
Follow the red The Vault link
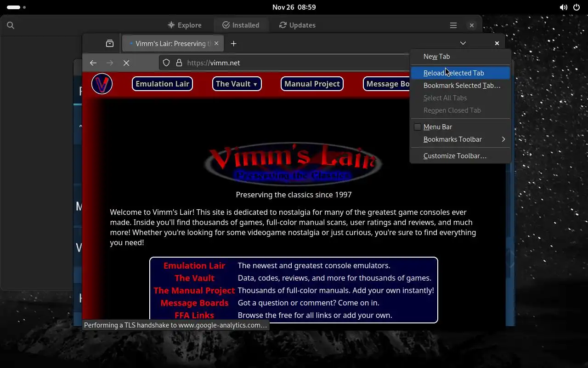[x=194, y=278]
